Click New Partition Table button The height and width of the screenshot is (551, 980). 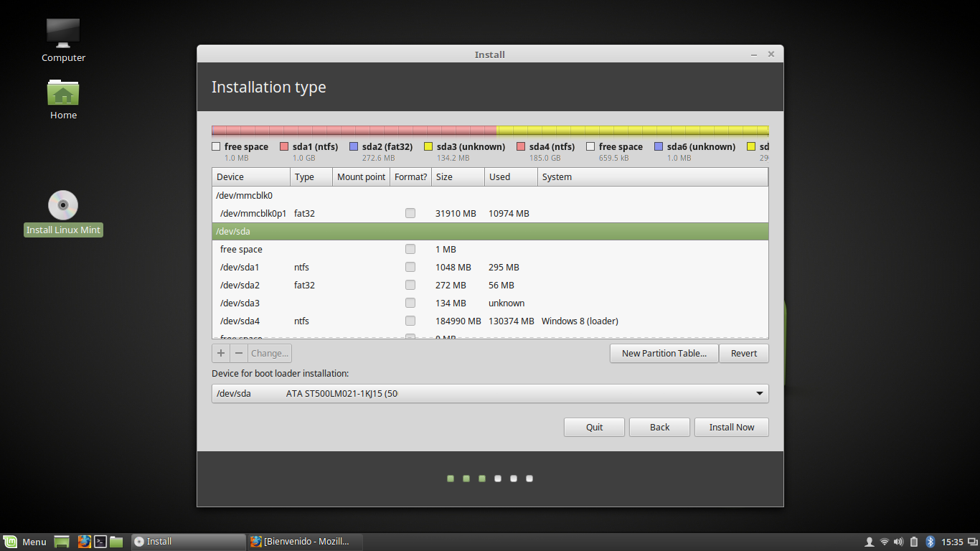(x=664, y=353)
